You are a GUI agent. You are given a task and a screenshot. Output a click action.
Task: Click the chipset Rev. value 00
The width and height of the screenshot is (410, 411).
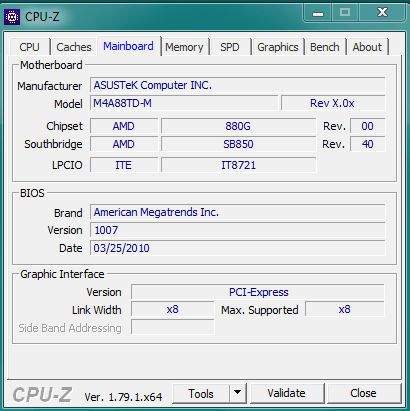[368, 126]
